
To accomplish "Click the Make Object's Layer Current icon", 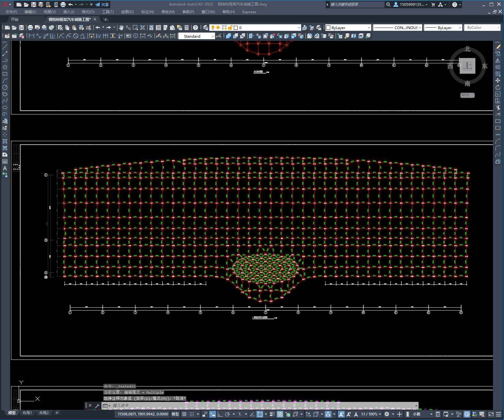I will [x=305, y=28].
